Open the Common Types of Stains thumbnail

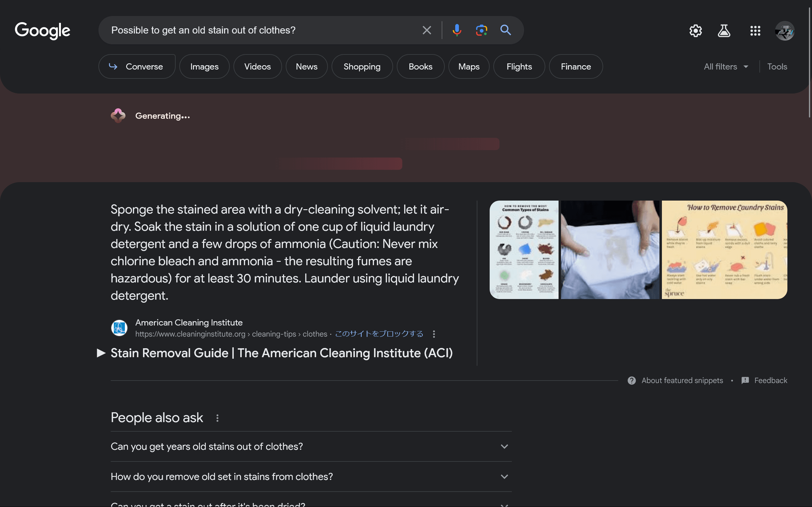click(x=524, y=250)
